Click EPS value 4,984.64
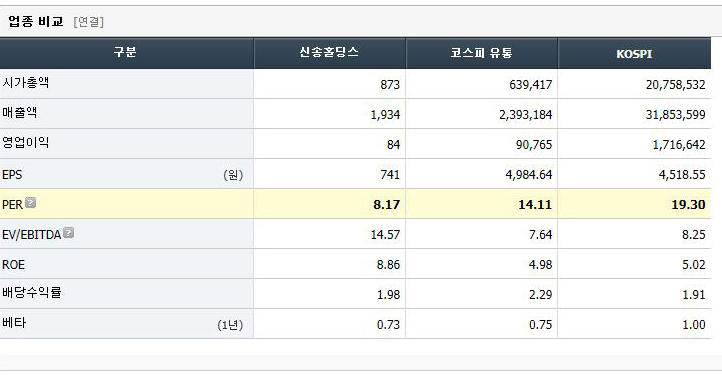Screen dimensions: 722x375 tap(529, 175)
